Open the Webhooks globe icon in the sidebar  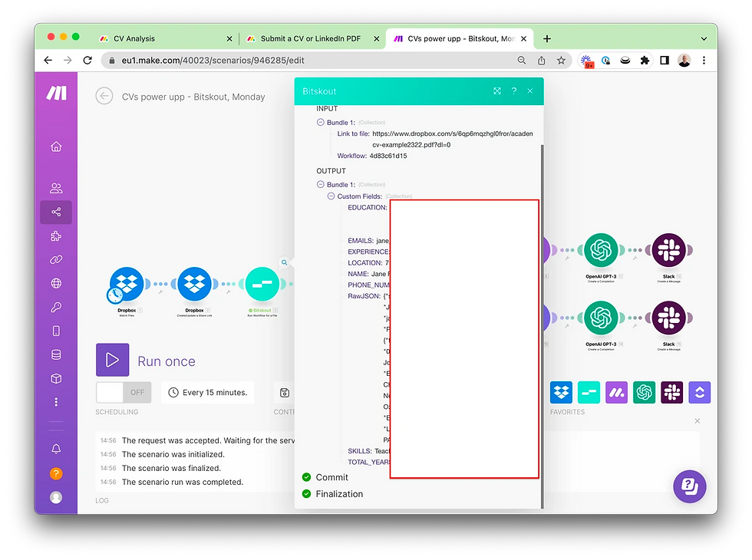tap(56, 283)
